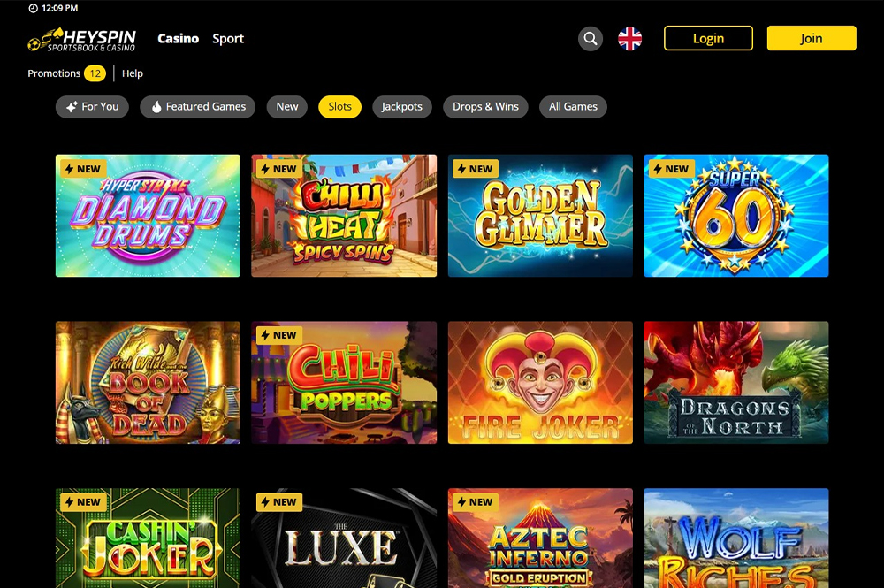Viewport: 884px width, 588px height.
Task: Click the For You sparkle icon
Action: coord(72,107)
